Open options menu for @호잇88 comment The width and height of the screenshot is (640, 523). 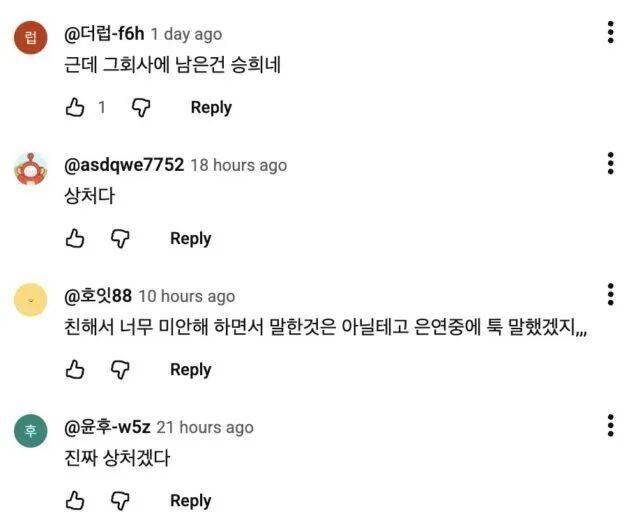610,295
